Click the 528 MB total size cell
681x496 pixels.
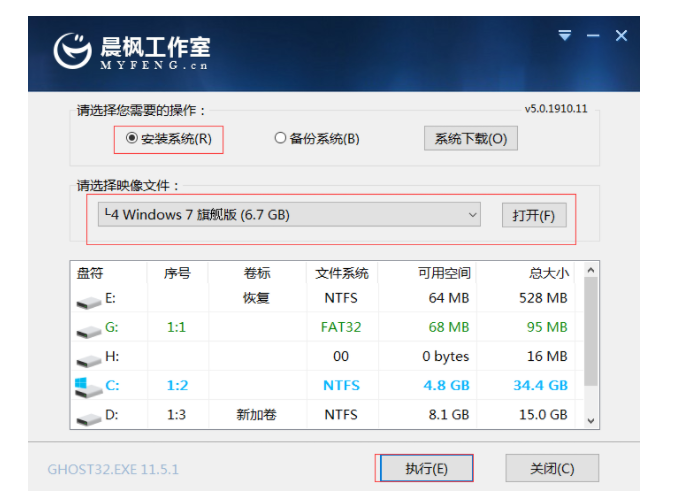coord(543,298)
